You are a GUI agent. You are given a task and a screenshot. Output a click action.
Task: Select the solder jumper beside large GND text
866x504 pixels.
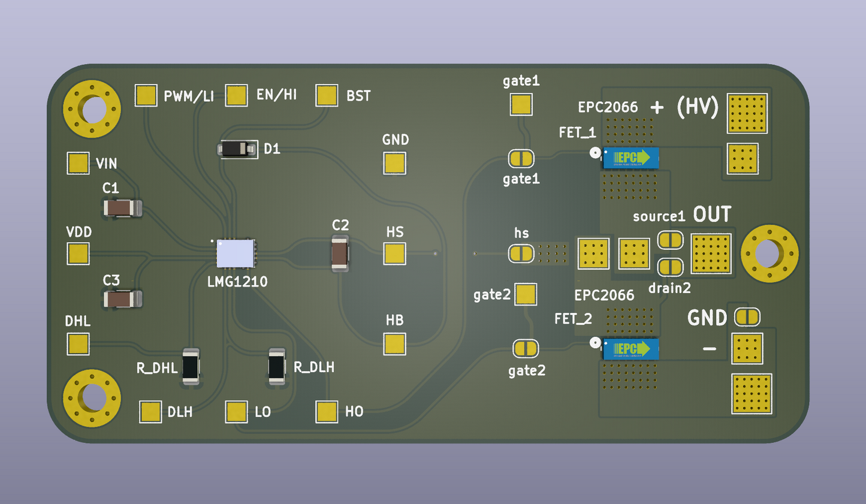click(747, 316)
